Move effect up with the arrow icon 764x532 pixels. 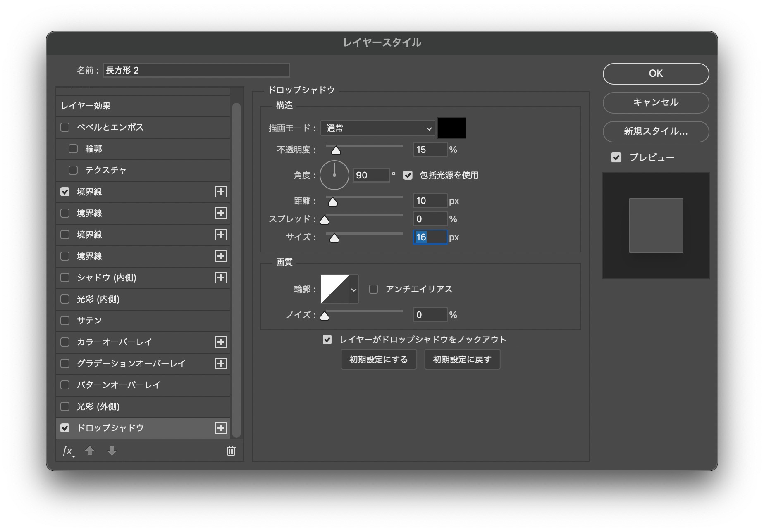[90, 451]
